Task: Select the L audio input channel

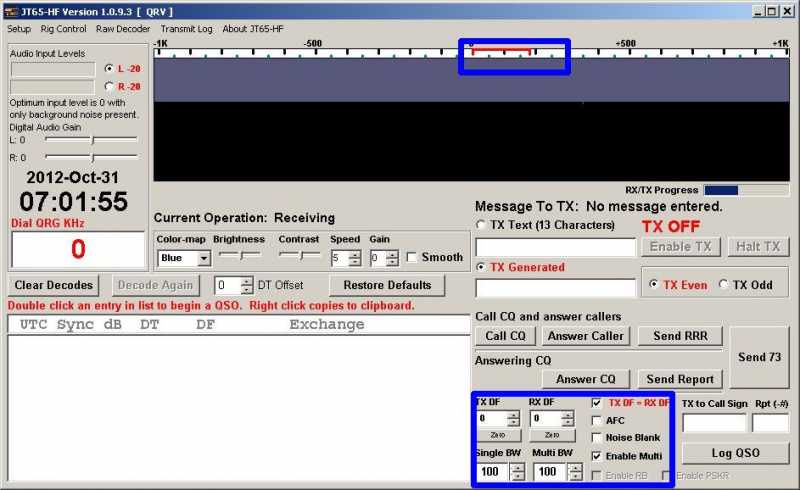Action: click(109, 68)
